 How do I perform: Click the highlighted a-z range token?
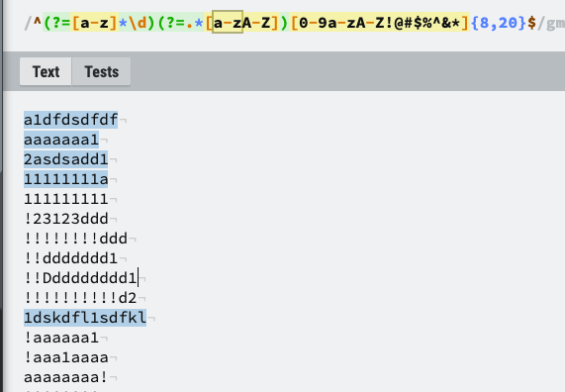pos(228,23)
